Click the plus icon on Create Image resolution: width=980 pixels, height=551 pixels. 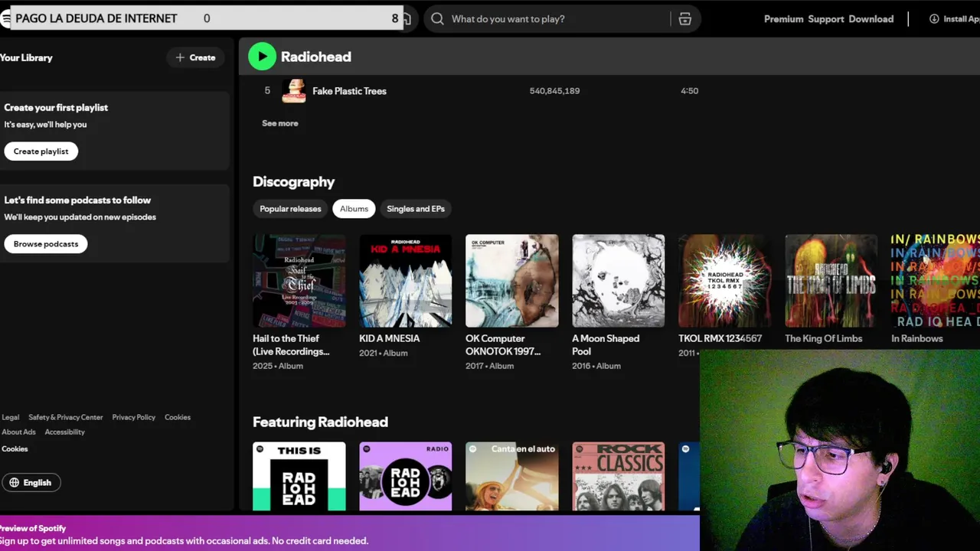(x=180, y=57)
